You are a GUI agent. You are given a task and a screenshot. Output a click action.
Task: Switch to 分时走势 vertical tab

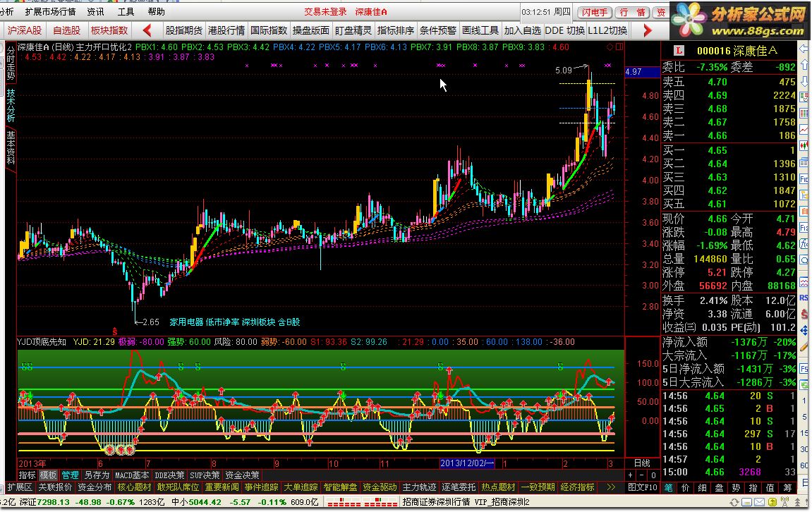click(x=11, y=63)
